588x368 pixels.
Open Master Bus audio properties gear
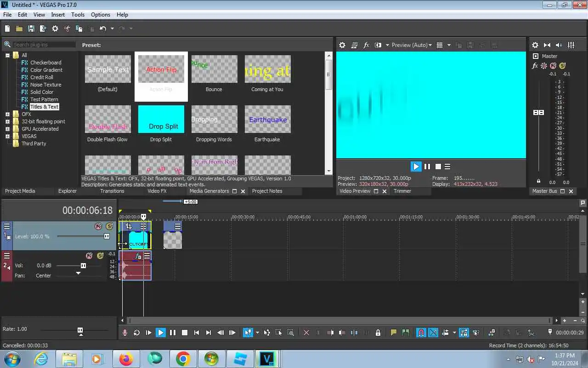(x=535, y=45)
